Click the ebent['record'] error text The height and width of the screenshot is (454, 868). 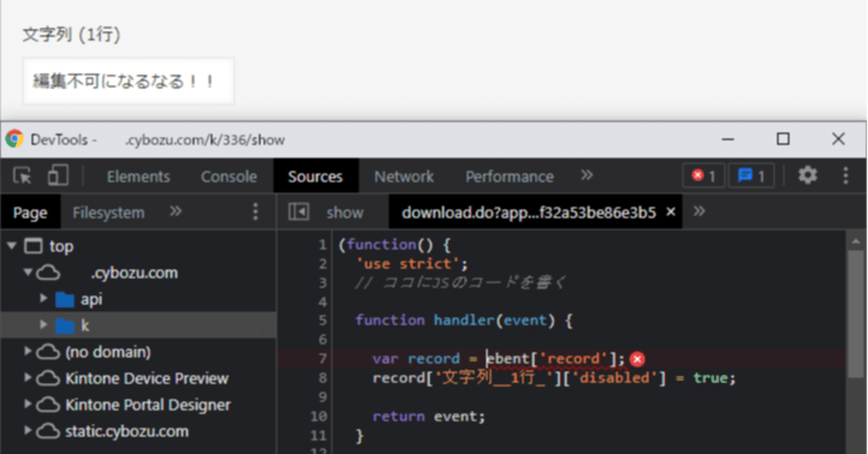(555, 359)
